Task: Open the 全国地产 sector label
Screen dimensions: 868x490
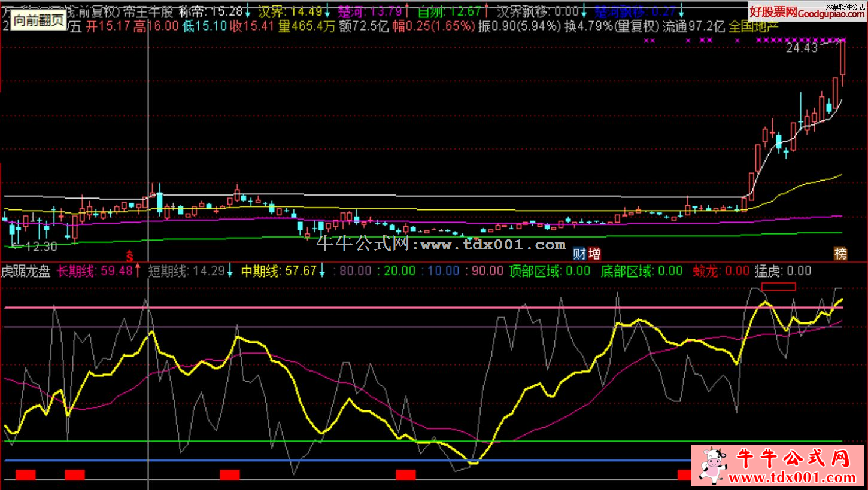Action: point(752,26)
